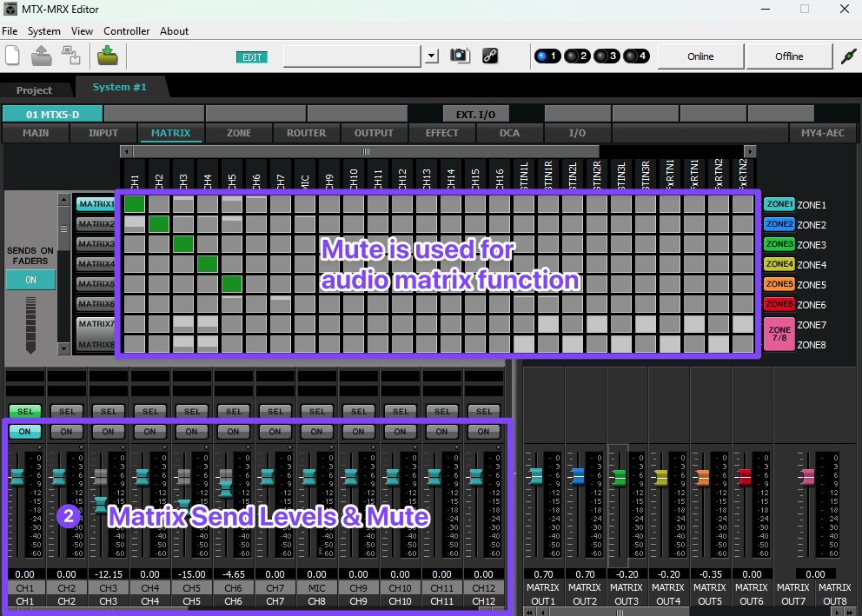
Task: Switch to the ZONE tab
Action: (x=239, y=133)
